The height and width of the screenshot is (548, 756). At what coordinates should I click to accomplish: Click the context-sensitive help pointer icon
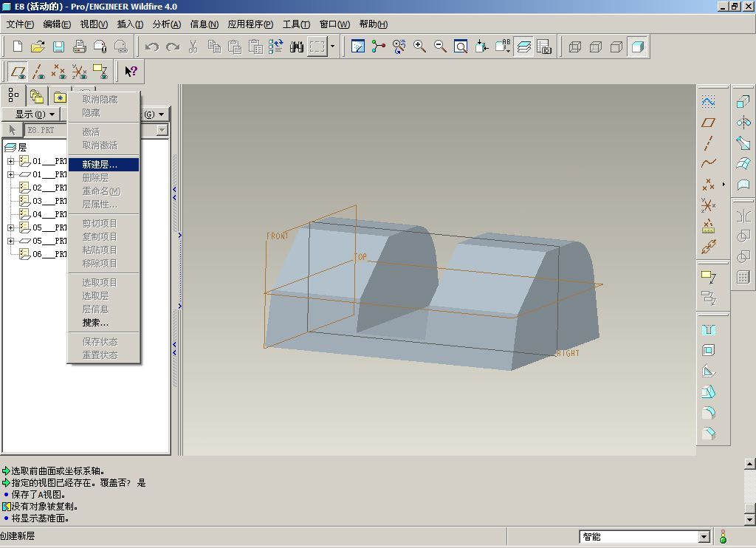pos(131,72)
